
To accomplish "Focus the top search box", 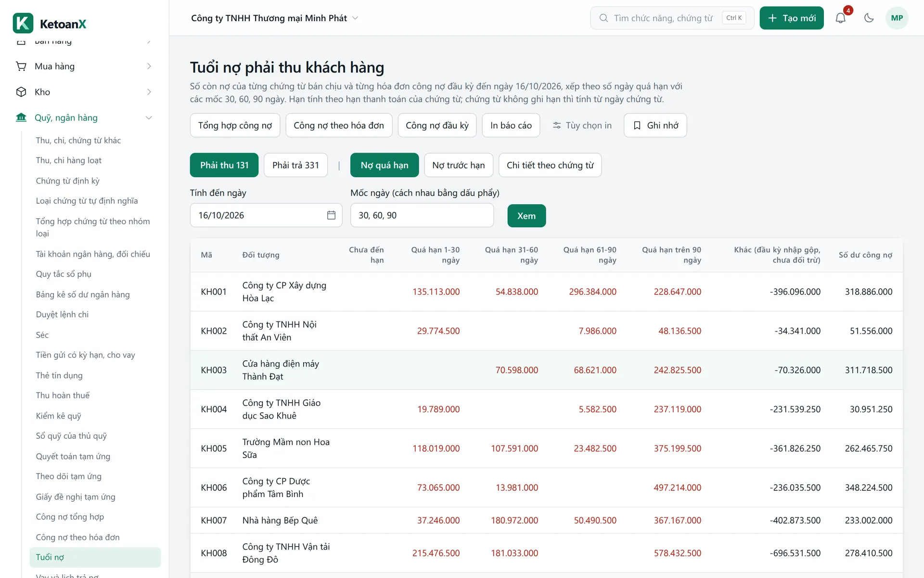I will pyautogui.click(x=672, y=18).
